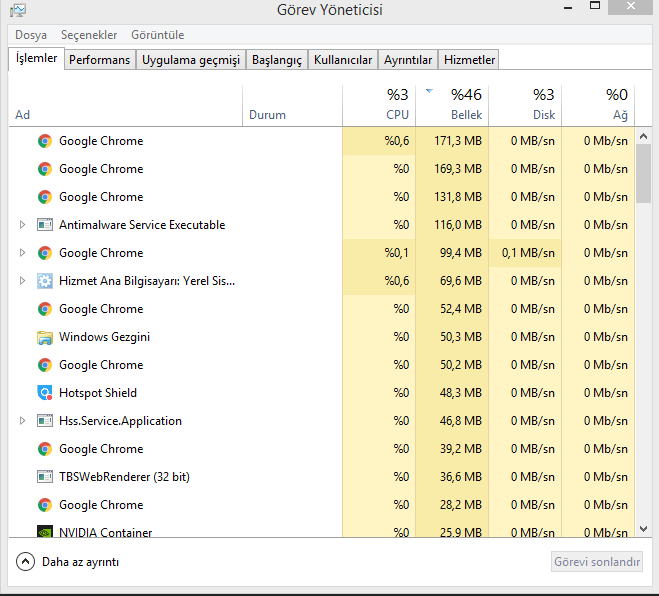Sort processes by CPU column
The height and width of the screenshot is (596, 659).
(379, 106)
